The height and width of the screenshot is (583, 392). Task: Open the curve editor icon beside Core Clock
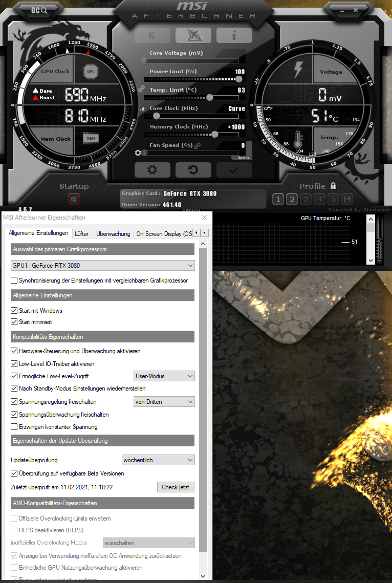tap(142, 109)
